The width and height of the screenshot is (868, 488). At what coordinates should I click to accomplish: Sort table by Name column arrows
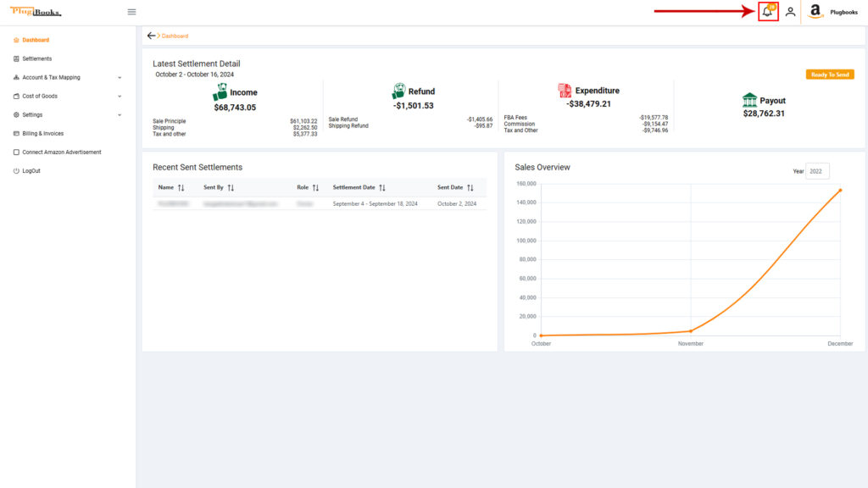(181, 187)
